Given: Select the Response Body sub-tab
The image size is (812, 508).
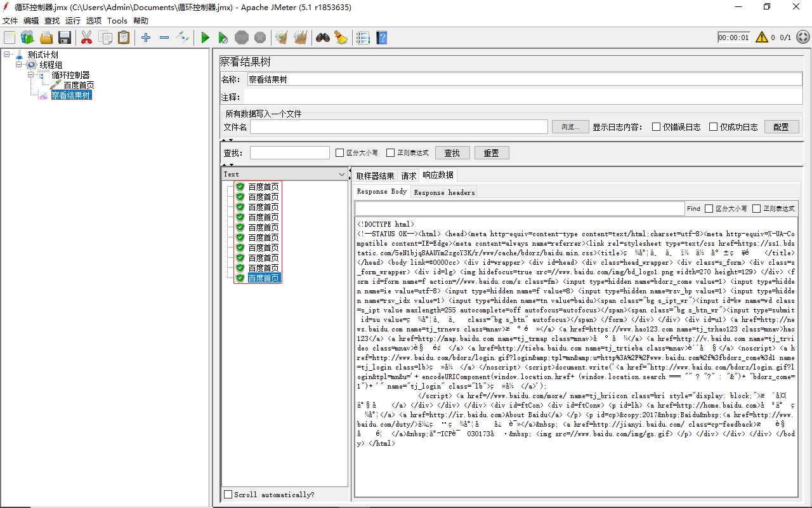Looking at the screenshot, I should pyautogui.click(x=382, y=191).
